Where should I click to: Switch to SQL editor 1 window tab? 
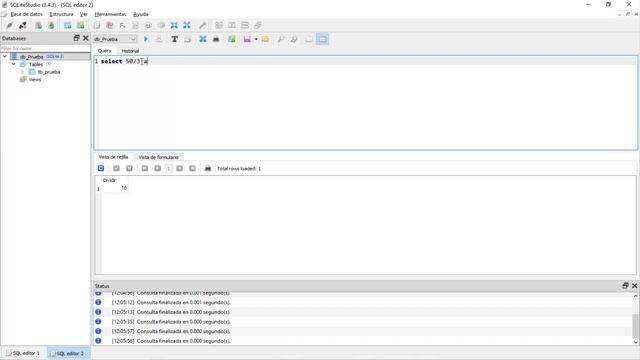(23, 353)
